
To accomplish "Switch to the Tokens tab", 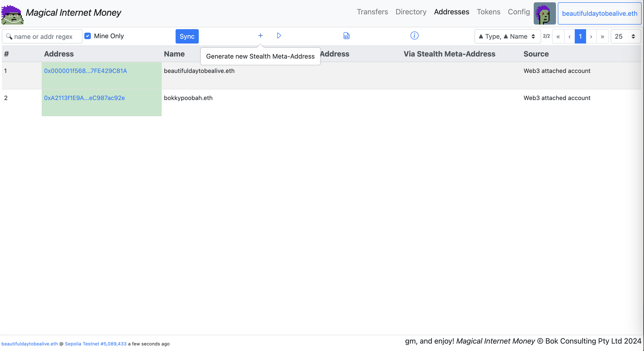I will tap(488, 12).
